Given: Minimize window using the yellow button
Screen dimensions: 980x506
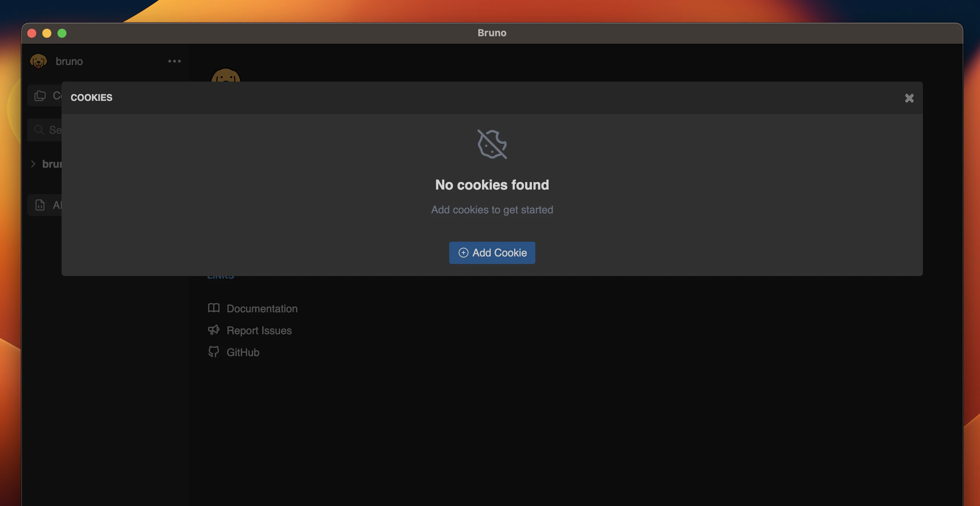Looking at the screenshot, I should pos(47,34).
